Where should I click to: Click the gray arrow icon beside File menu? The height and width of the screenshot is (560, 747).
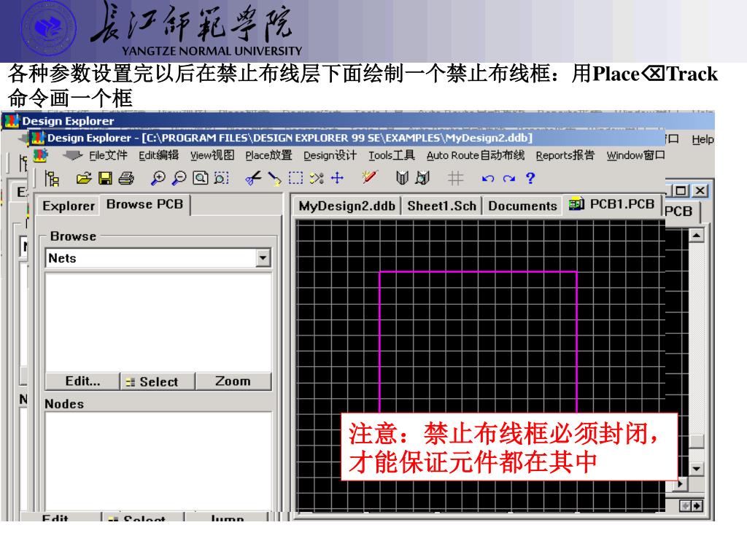coord(72,155)
